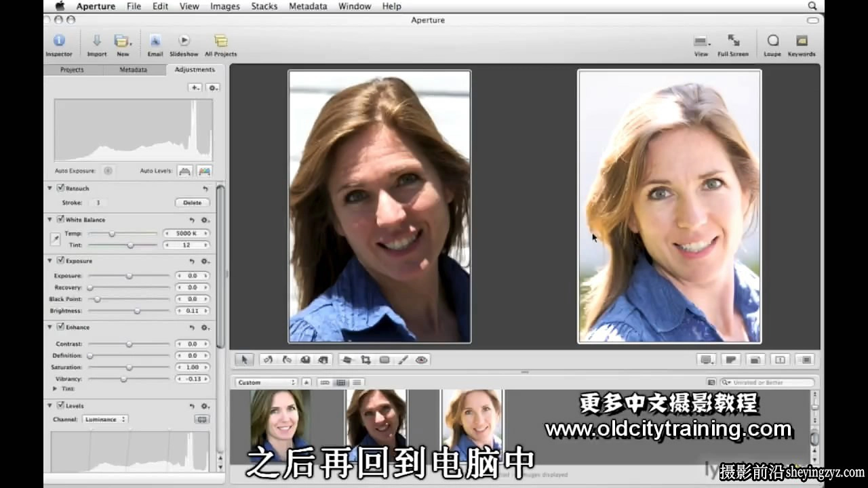Click the Email toolbar icon
This screenshot has height=488, width=868.
tap(155, 44)
